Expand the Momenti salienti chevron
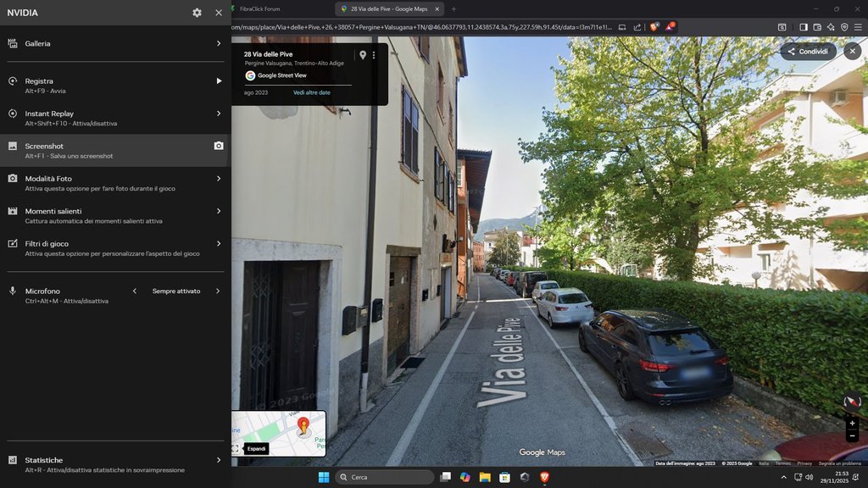This screenshot has width=868, height=488. [x=219, y=211]
